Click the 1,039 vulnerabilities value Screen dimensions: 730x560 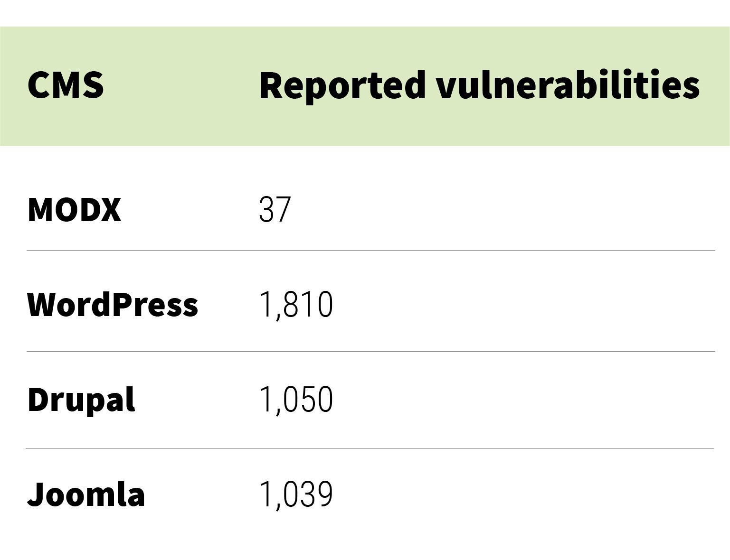[296, 495]
